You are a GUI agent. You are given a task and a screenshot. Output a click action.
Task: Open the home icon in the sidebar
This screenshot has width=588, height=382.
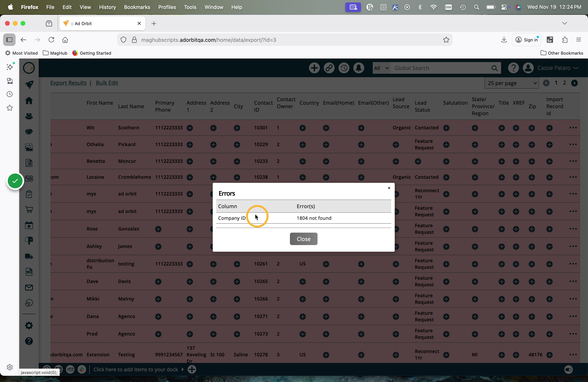point(29,100)
